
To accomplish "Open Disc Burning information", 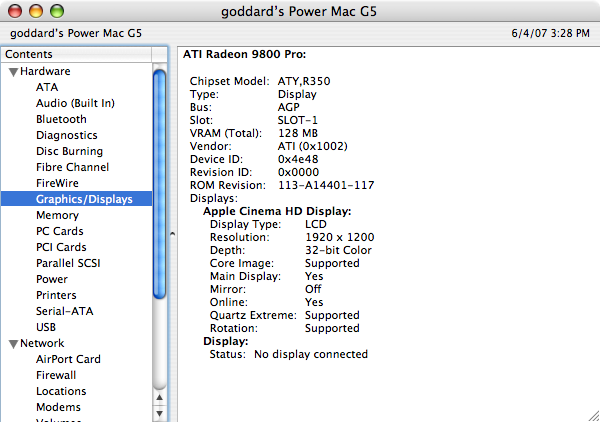I will point(69,151).
